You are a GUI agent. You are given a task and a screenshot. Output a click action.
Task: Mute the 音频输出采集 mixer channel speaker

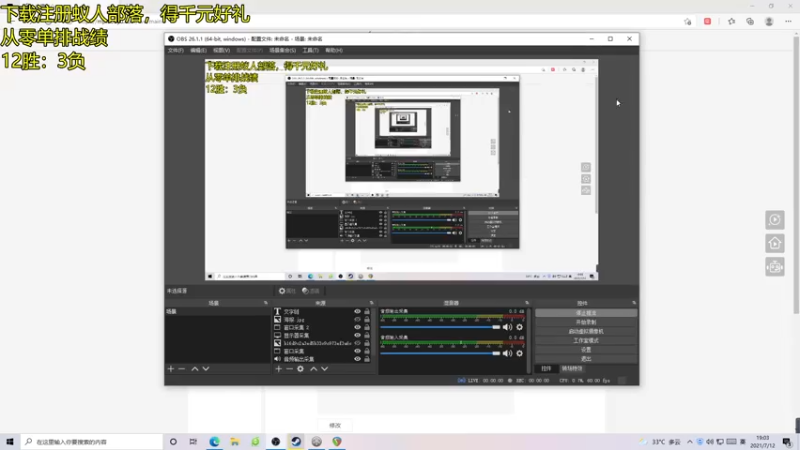coord(507,327)
